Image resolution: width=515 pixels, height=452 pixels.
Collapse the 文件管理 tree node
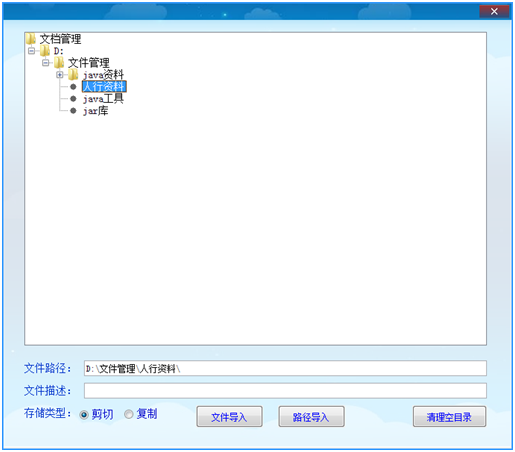click(x=45, y=63)
